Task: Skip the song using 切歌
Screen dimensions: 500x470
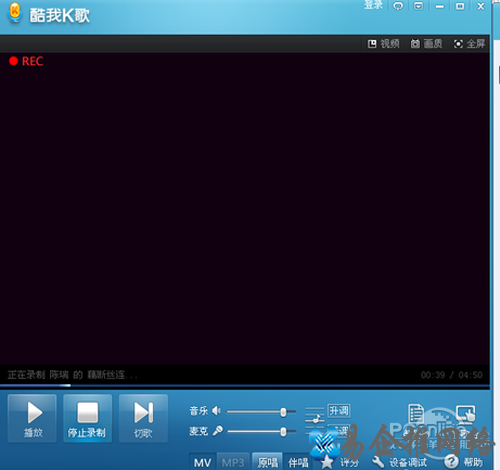Action: pos(143,419)
